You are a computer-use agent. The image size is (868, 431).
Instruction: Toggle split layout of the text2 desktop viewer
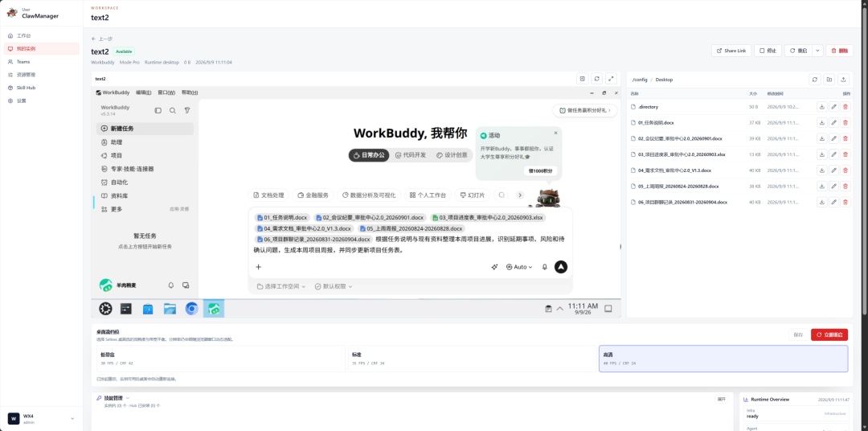tap(582, 79)
